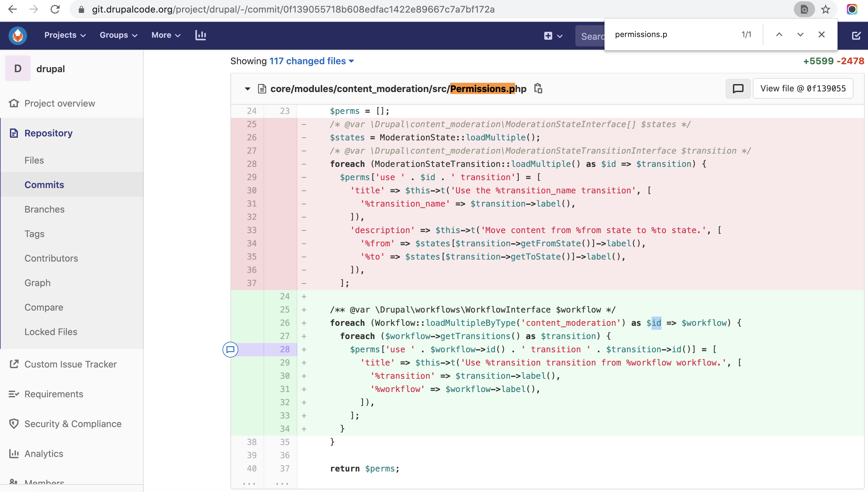This screenshot has height=492, width=868.
Task: Open the Projects dropdown menu
Action: click(x=65, y=35)
